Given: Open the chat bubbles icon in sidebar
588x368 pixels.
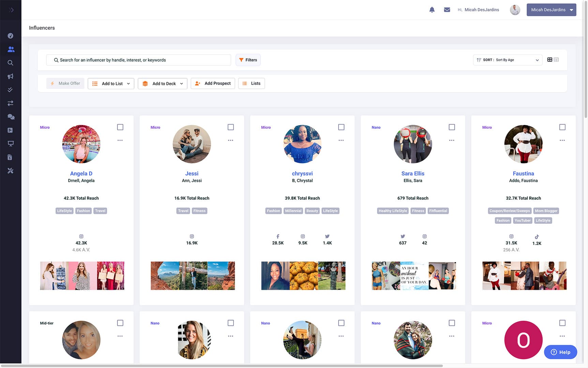Looking at the screenshot, I should pyautogui.click(x=11, y=117).
